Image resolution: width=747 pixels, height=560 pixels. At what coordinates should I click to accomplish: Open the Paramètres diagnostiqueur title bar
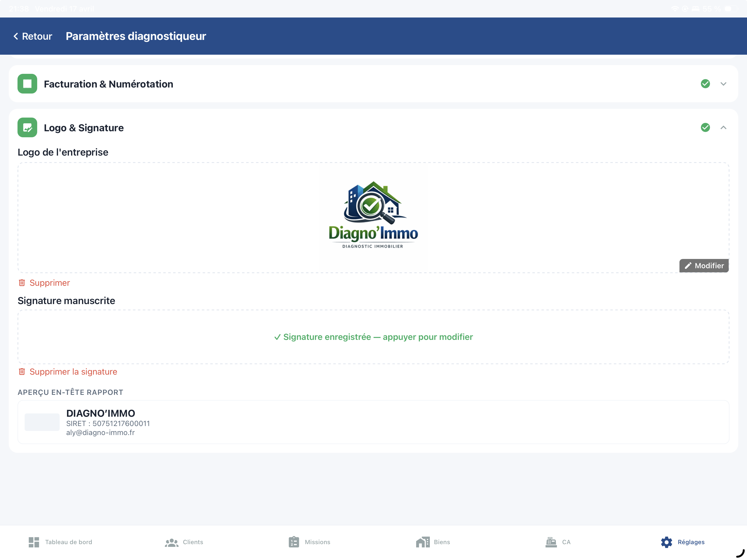coord(135,36)
